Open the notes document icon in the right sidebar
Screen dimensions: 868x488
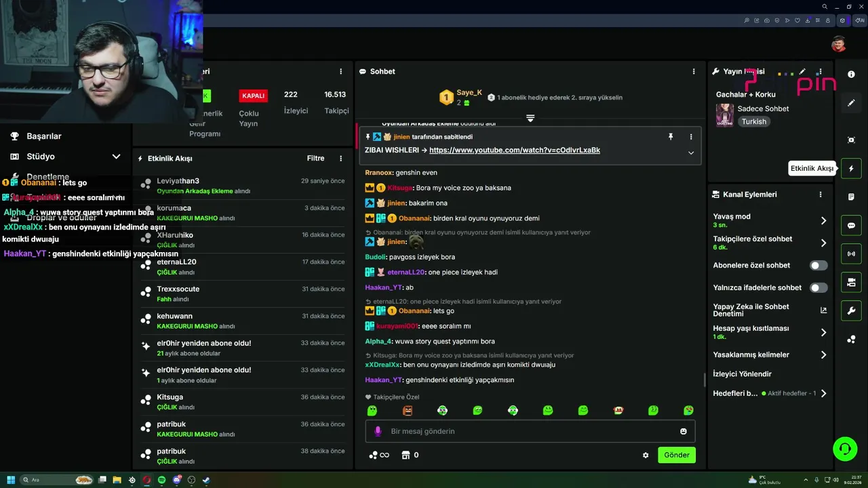click(851, 197)
